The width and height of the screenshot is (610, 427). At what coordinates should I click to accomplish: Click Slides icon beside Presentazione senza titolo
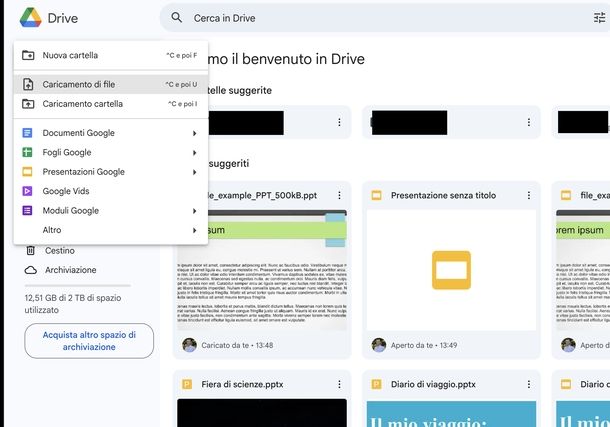click(376, 195)
